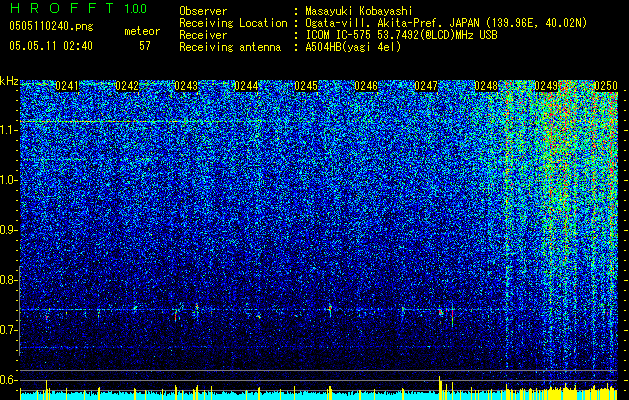Click the HROFFT 1.0.0 title text
Image resolution: width=629 pixels, height=400 pixels.
click(x=79, y=8)
